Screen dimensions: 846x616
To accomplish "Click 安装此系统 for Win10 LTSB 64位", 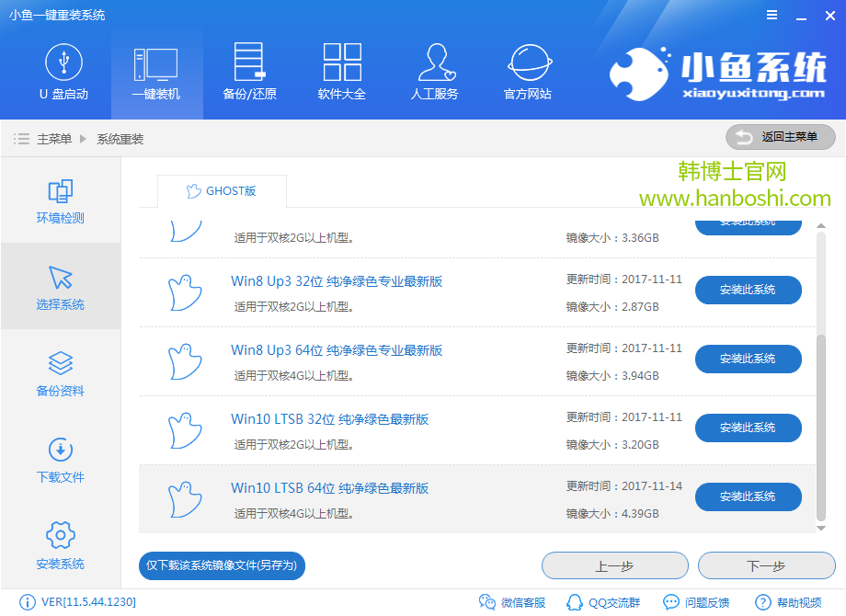I will tap(748, 496).
